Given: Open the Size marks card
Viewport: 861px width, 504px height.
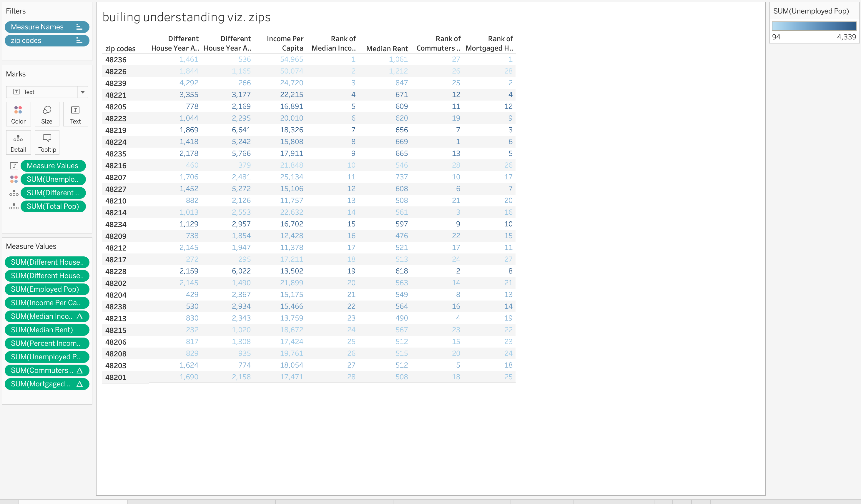Looking at the screenshot, I should pyautogui.click(x=47, y=114).
